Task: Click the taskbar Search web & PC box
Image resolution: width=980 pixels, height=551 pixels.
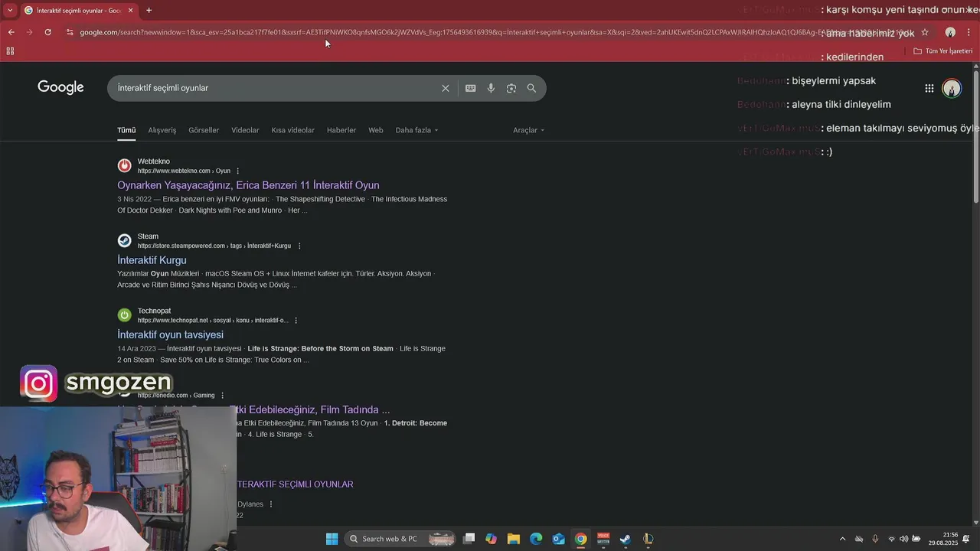Action: [x=401, y=539]
